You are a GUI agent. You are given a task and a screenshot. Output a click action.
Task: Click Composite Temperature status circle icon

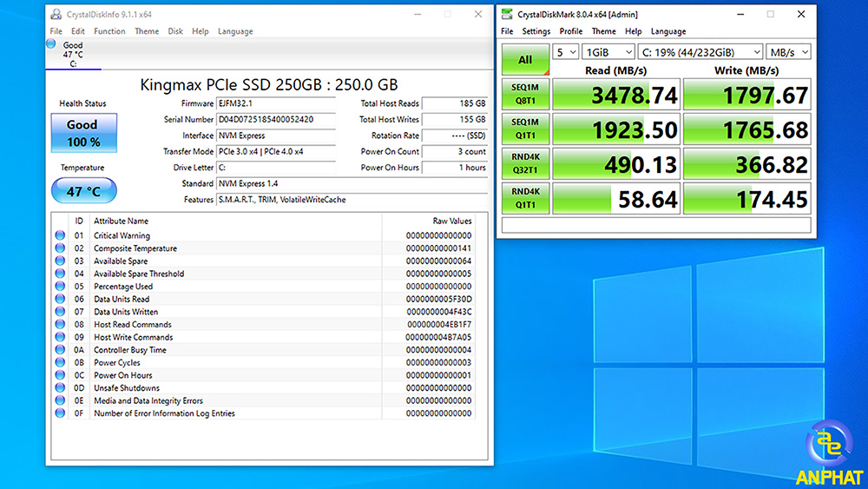(60, 248)
